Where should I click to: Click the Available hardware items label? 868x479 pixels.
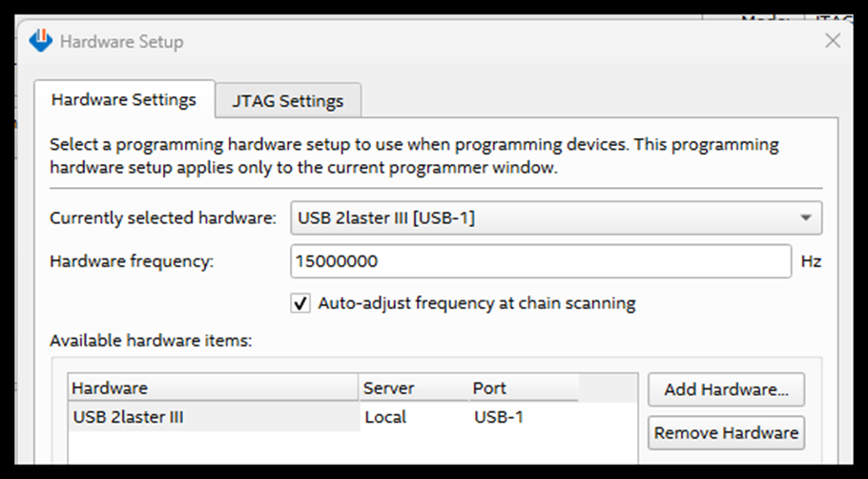tap(150, 341)
